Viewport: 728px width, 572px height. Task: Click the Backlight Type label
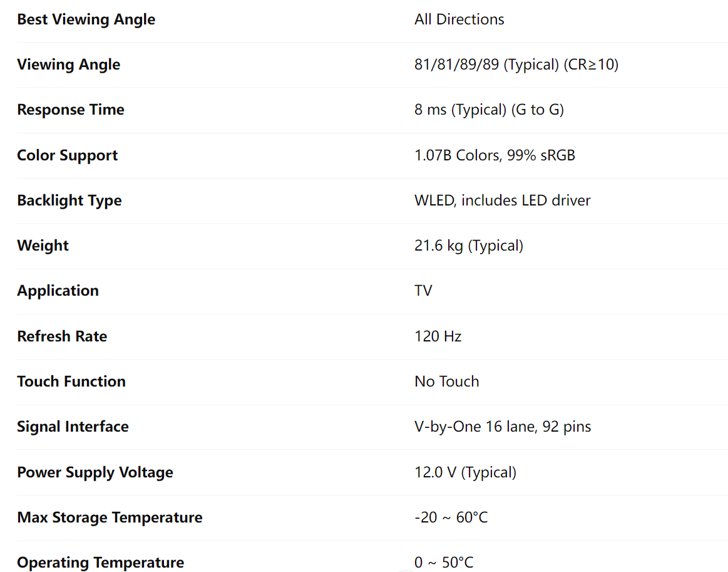(x=69, y=200)
